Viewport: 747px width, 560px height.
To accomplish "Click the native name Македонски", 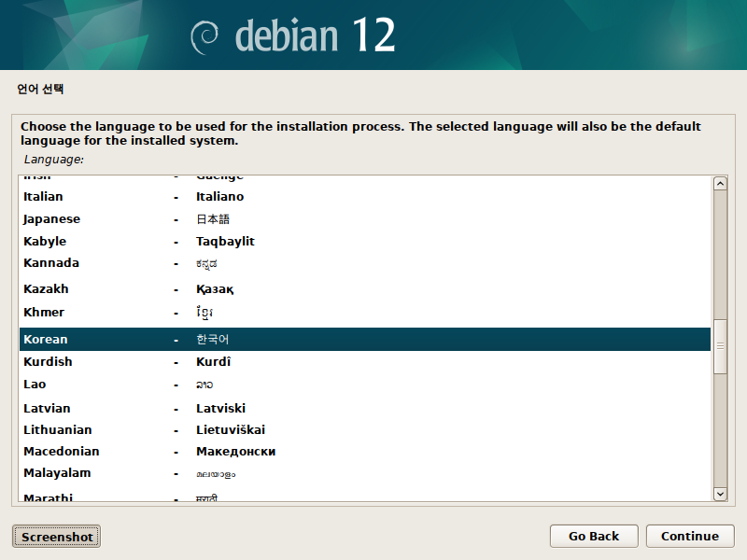I will [236, 452].
